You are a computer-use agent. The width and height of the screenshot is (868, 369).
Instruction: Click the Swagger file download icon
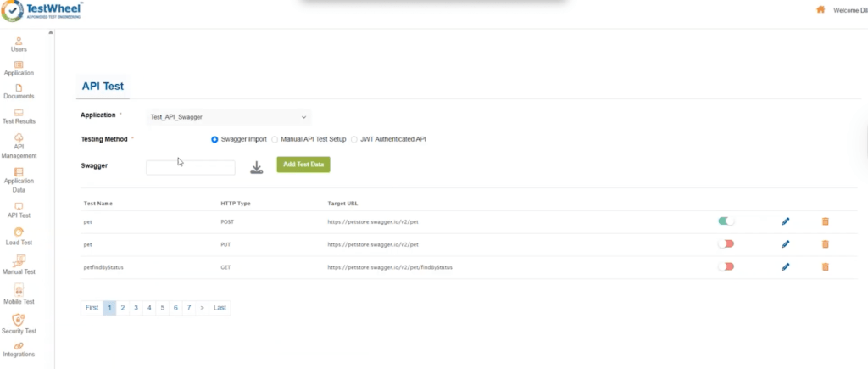(257, 167)
